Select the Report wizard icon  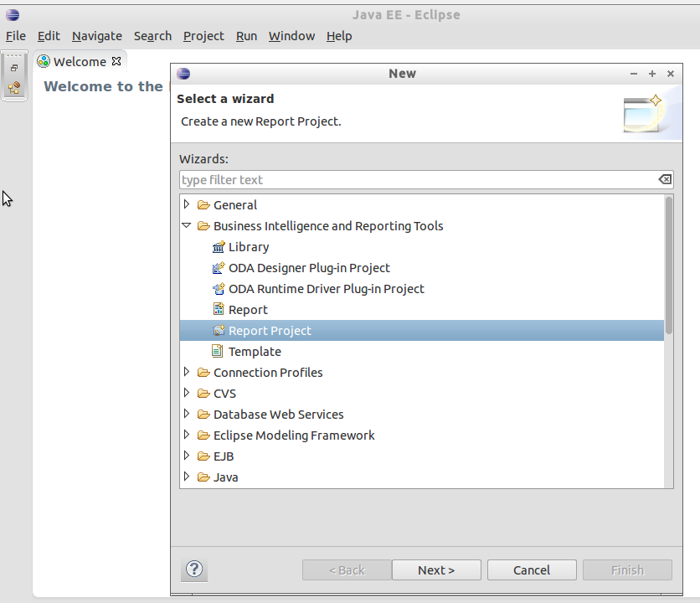point(219,310)
